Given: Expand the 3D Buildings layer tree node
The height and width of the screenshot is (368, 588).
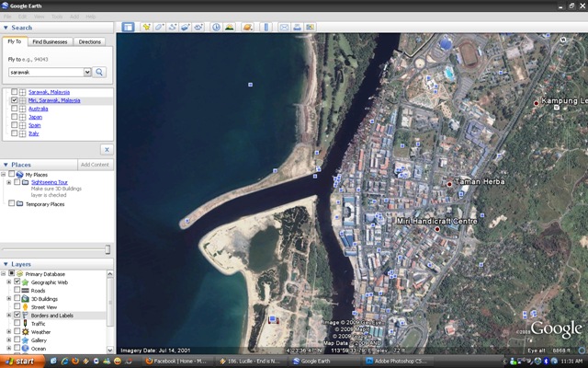Looking at the screenshot, I should pos(8,298).
